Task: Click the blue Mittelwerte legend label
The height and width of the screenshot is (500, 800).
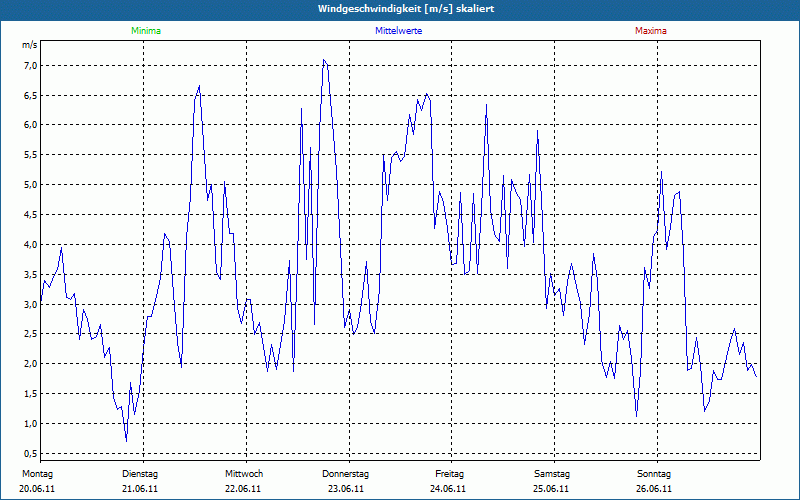Action: point(398,31)
